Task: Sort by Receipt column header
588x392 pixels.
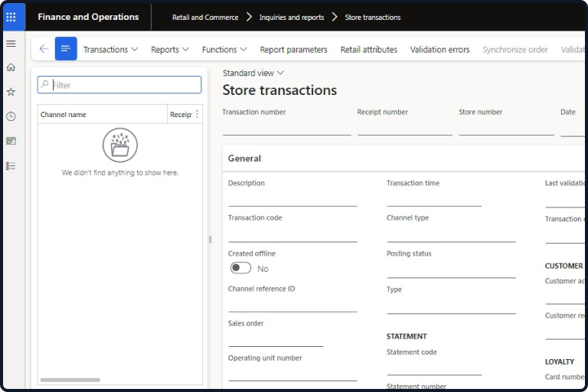Action: [x=181, y=114]
